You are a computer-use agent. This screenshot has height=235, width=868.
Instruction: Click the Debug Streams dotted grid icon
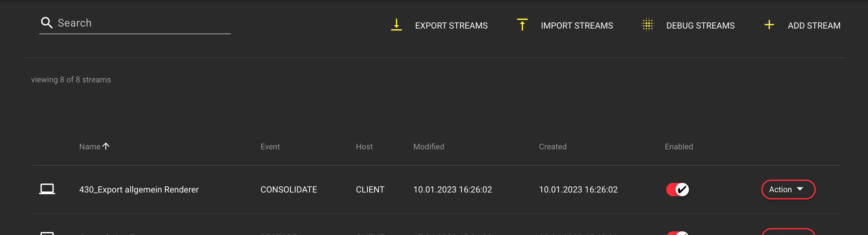click(x=648, y=25)
